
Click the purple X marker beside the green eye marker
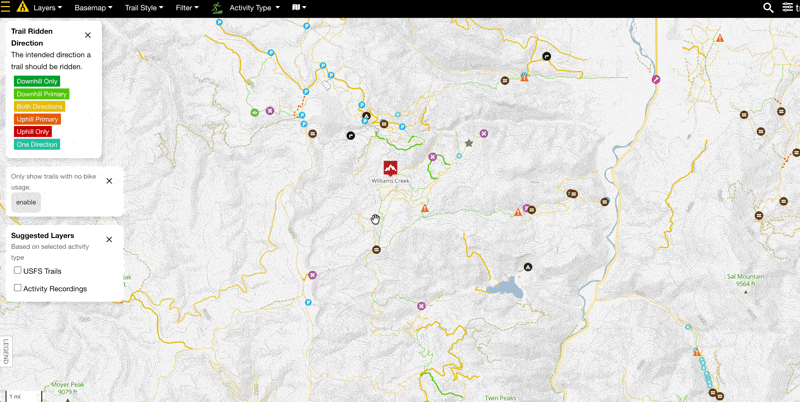tap(270, 111)
